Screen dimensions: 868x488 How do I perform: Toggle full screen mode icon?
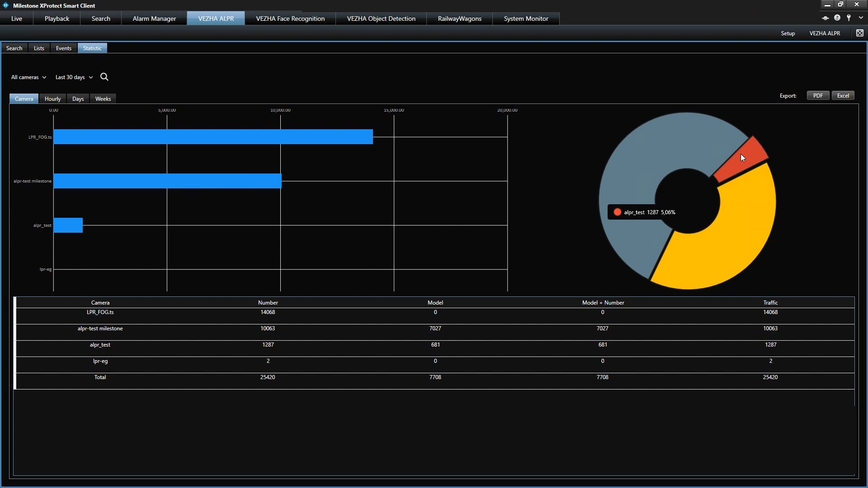click(x=860, y=33)
